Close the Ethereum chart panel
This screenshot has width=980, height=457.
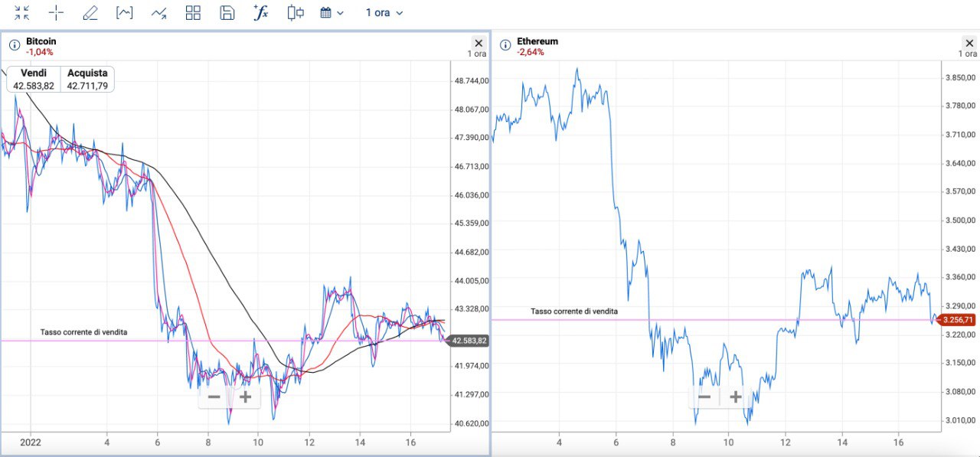[969, 44]
